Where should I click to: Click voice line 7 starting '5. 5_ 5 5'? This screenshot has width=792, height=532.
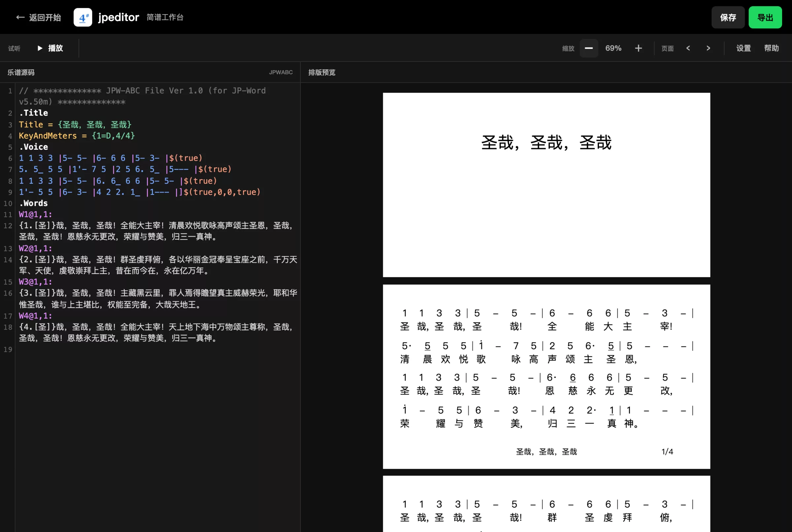pos(125,169)
